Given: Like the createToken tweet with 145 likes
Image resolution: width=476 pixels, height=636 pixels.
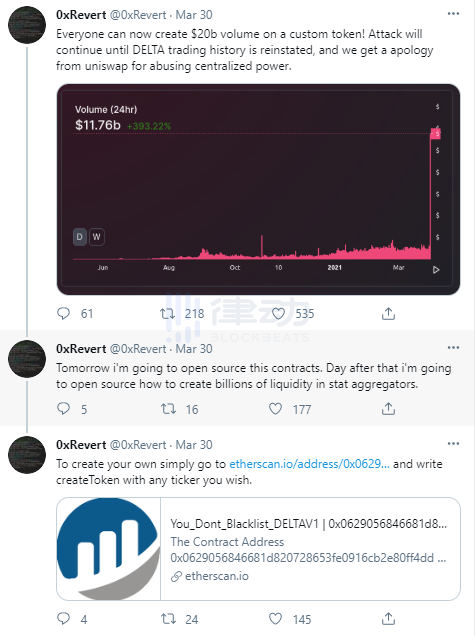Looking at the screenshot, I should (276, 619).
